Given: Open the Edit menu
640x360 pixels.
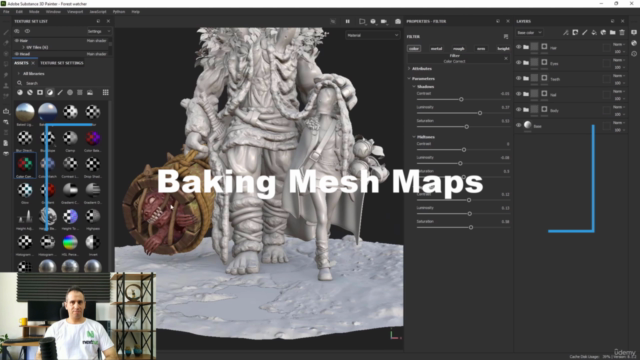Looking at the screenshot, I should click(x=19, y=12).
